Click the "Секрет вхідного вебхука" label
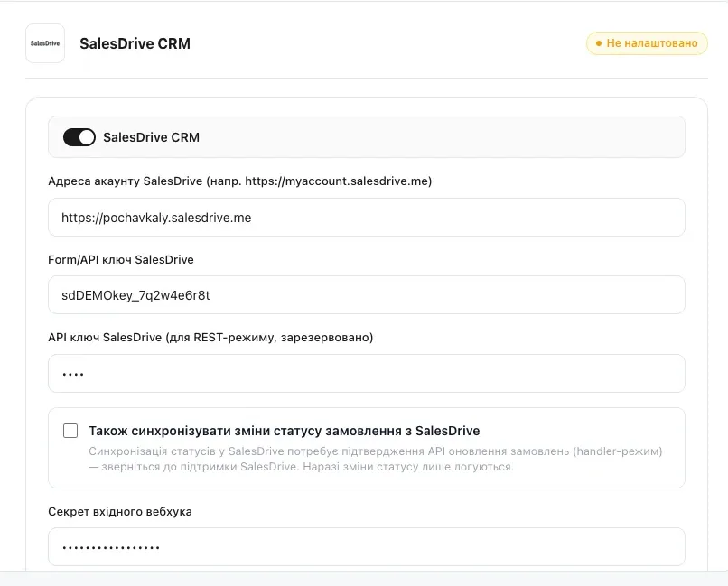The image size is (728, 586). coord(120,512)
